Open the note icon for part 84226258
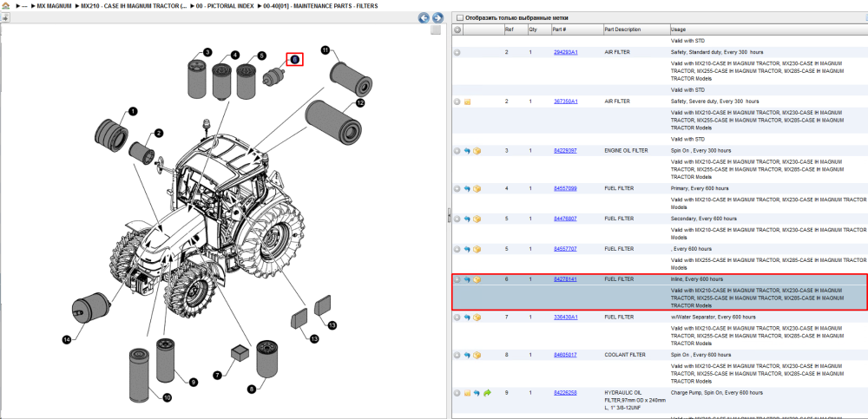This screenshot has height=419, width=868. click(467, 393)
